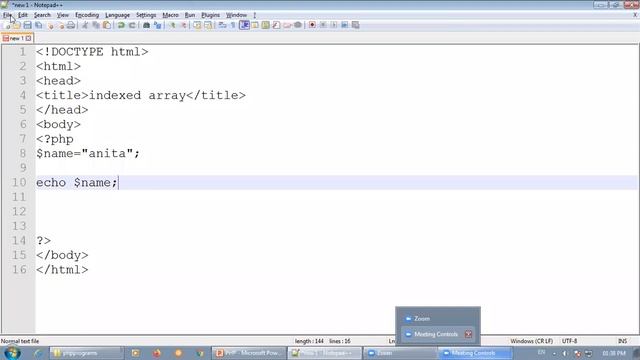
Task: Toggle Show All Characters pilcrow icon
Action: coord(233,25)
